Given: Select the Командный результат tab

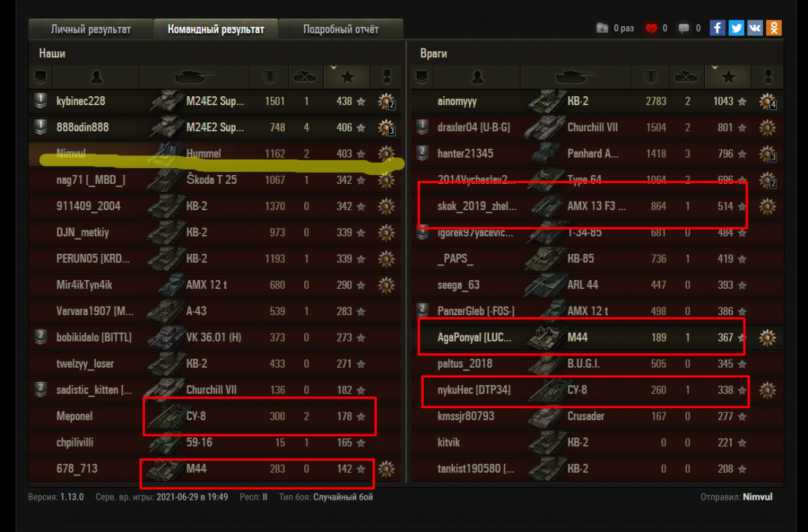Looking at the screenshot, I should click(215, 30).
